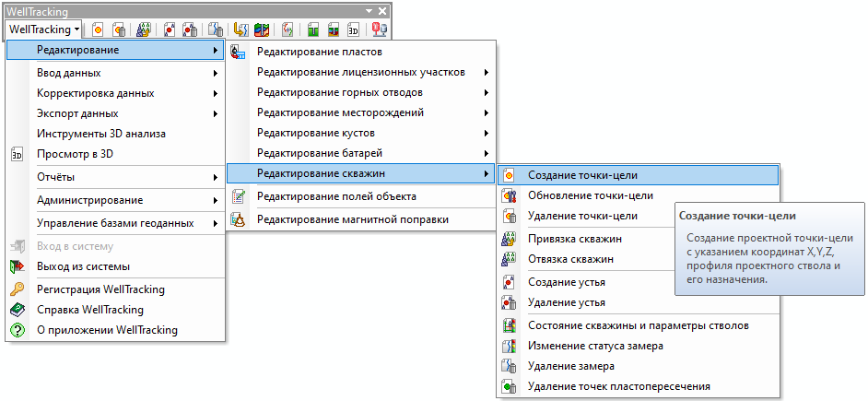Click the icon beside Удаление точки-цели
The width and height of the screenshot is (868, 401).
(x=508, y=217)
